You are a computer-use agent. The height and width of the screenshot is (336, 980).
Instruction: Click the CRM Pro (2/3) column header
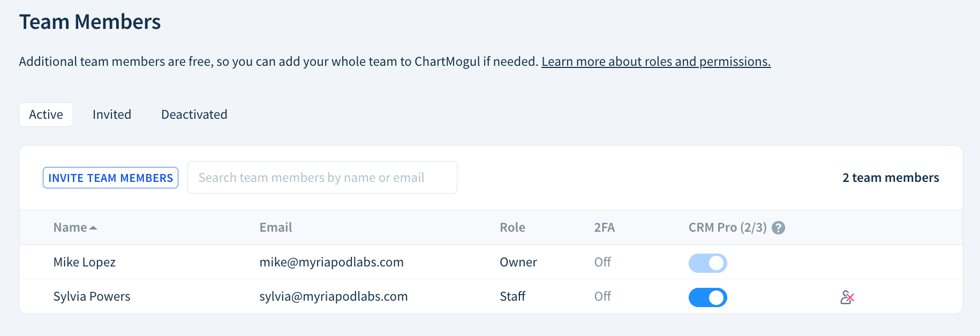click(727, 227)
